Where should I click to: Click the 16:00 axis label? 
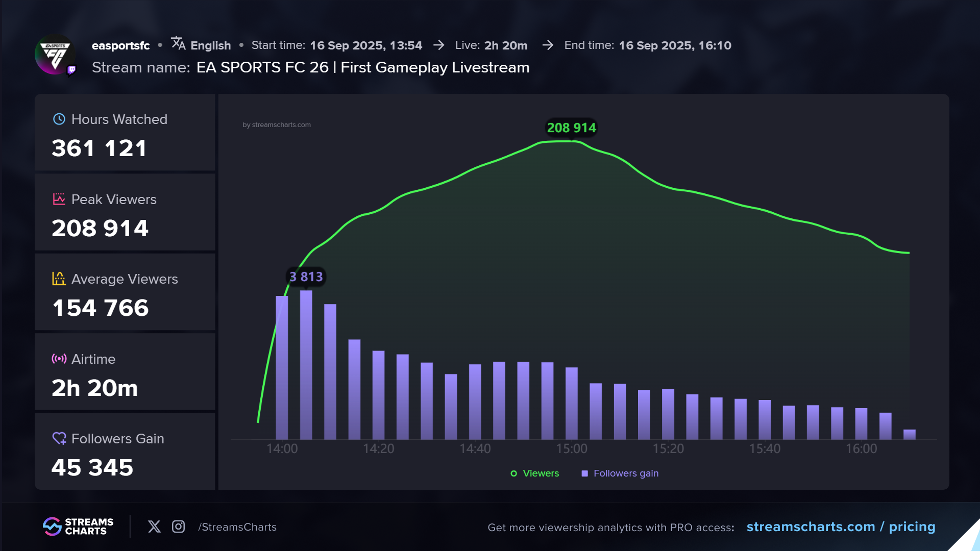click(862, 449)
